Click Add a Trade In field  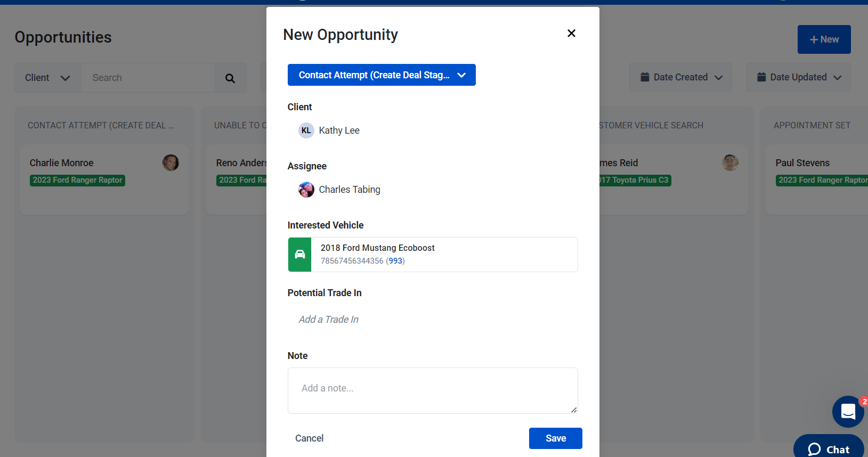329,320
